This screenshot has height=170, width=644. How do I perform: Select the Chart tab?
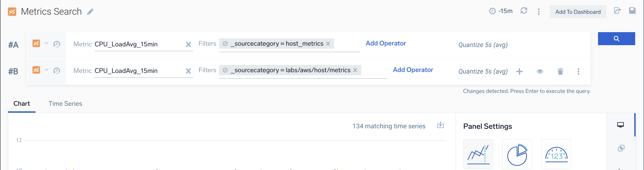point(22,104)
